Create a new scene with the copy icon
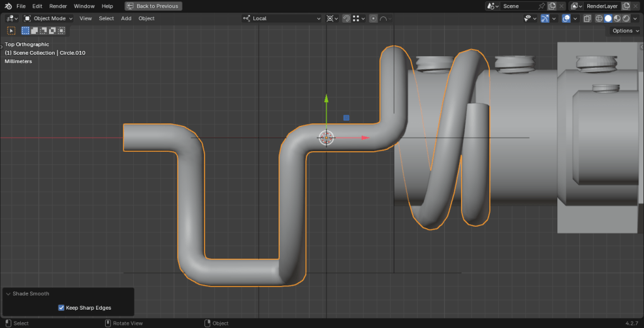The width and height of the screenshot is (644, 328). [552, 6]
